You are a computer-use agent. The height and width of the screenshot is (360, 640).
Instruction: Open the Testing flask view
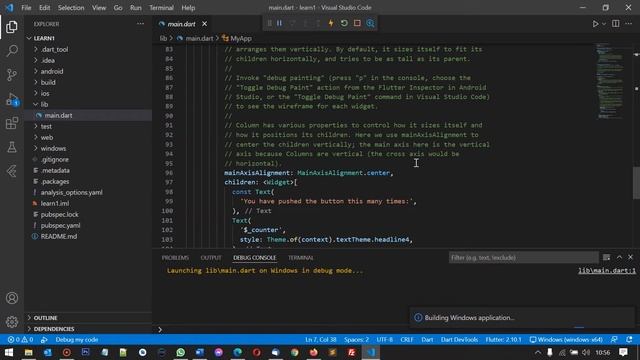point(12,147)
